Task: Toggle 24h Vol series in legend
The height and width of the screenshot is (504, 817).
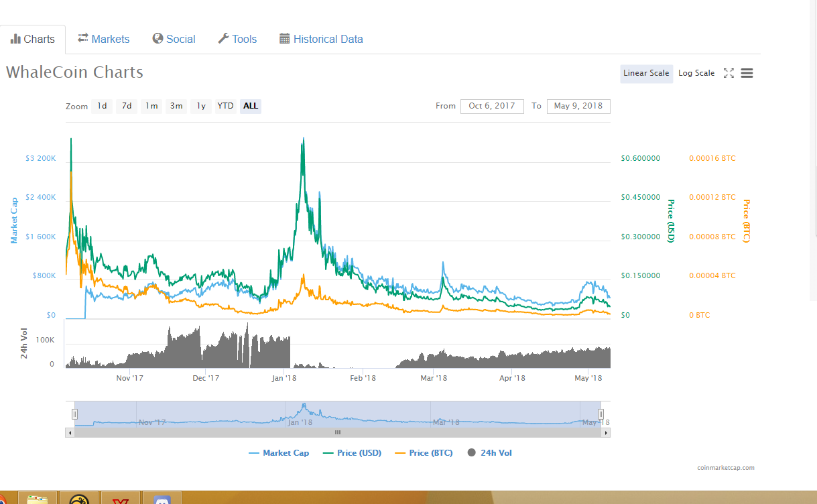Action: (x=490, y=453)
